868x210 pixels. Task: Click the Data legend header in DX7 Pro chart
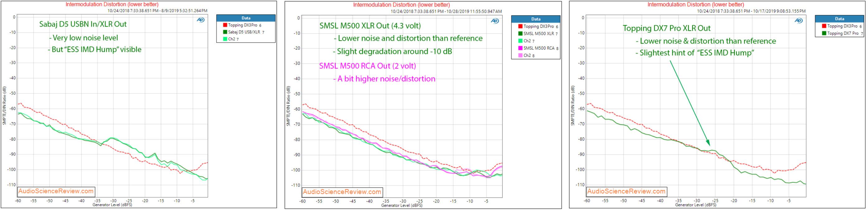839,19
